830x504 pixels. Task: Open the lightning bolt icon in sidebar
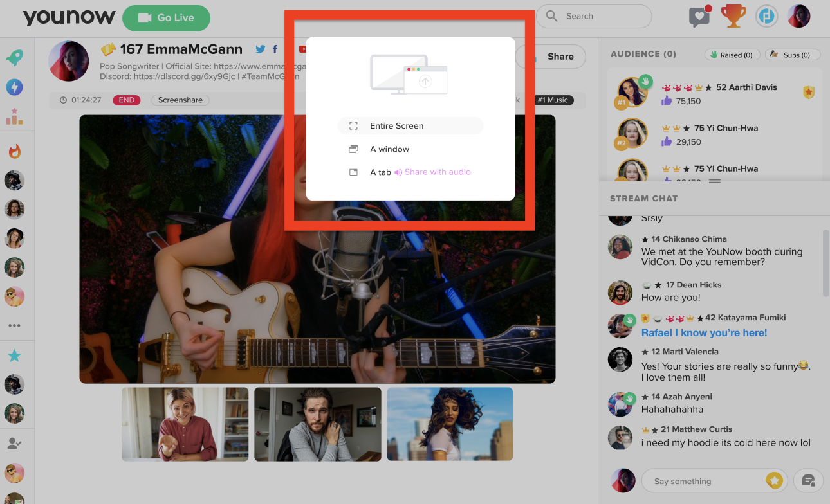tap(14, 87)
